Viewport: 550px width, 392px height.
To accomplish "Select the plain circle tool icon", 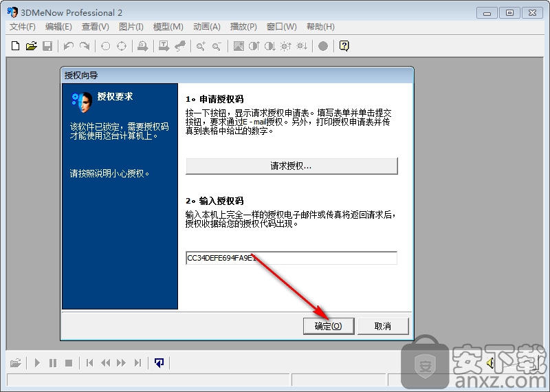I will pos(106,46).
